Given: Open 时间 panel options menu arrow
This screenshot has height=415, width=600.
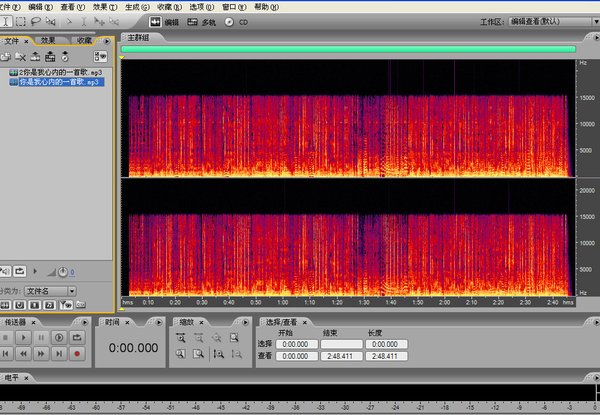Looking at the screenshot, I should (158, 322).
